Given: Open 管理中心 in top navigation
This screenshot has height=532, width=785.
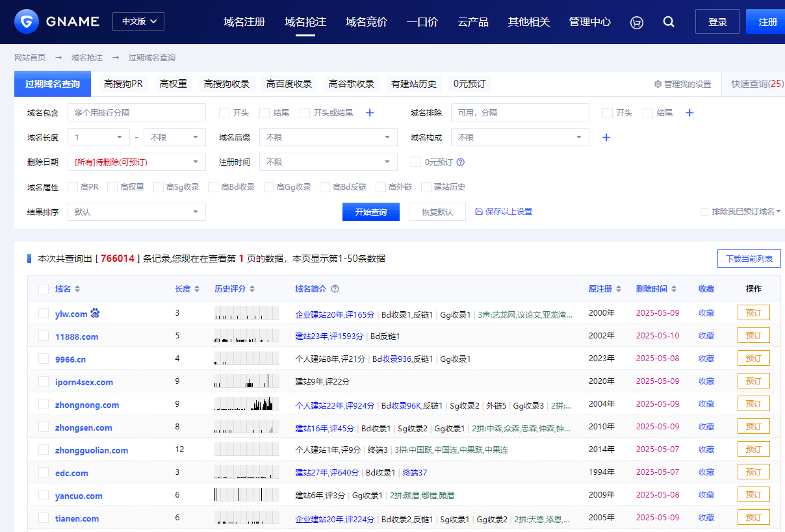Looking at the screenshot, I should point(590,22).
